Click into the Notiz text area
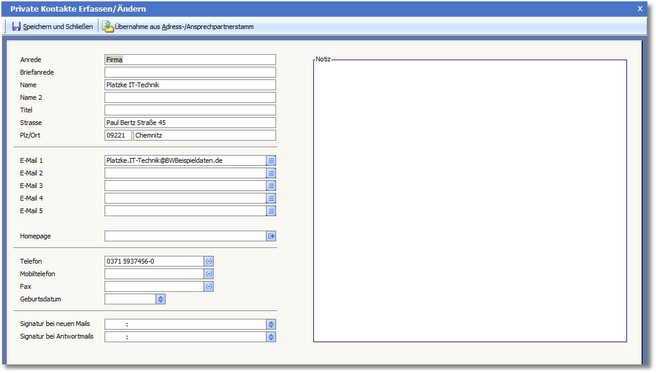This screenshot has height=373, width=656. 470,202
